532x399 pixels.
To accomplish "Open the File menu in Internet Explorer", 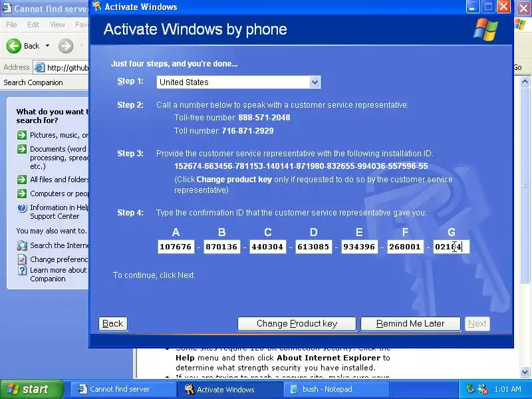I will (11, 25).
